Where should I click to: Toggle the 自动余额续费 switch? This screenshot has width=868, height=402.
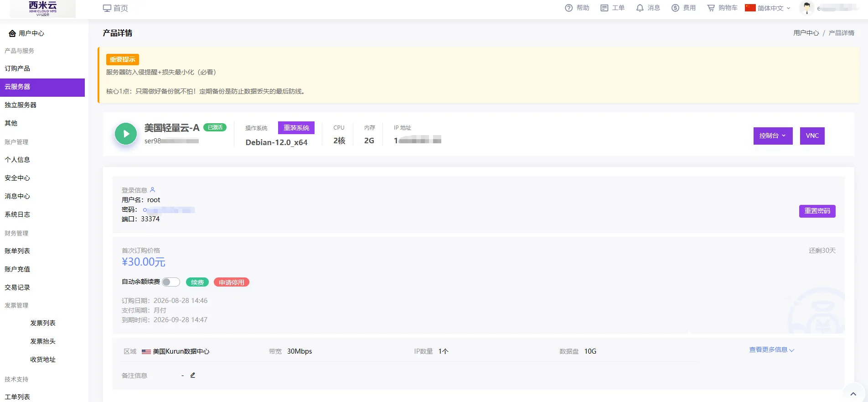tap(171, 282)
